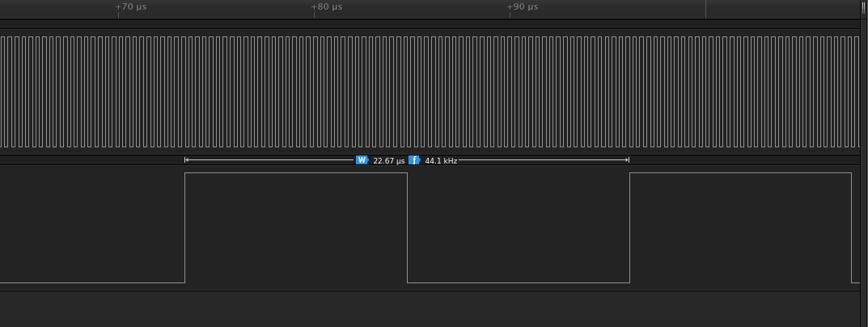Viewport: 868px width, 327px height.
Task: Select the 22.67 µs width readout
Action: click(x=388, y=161)
